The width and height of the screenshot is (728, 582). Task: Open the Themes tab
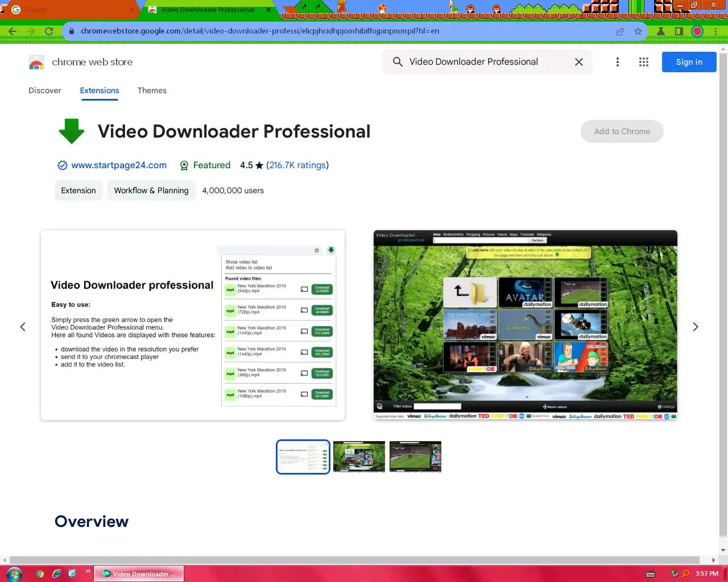(152, 90)
